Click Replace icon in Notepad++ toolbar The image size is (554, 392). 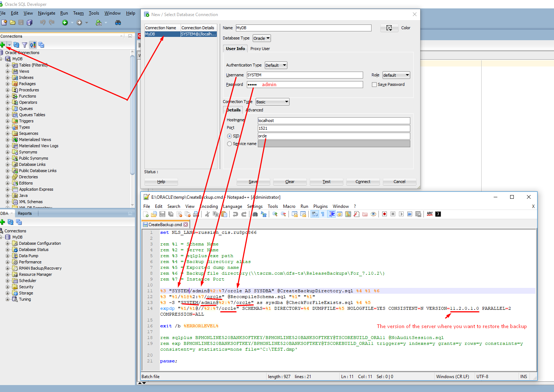pyautogui.click(x=264, y=214)
